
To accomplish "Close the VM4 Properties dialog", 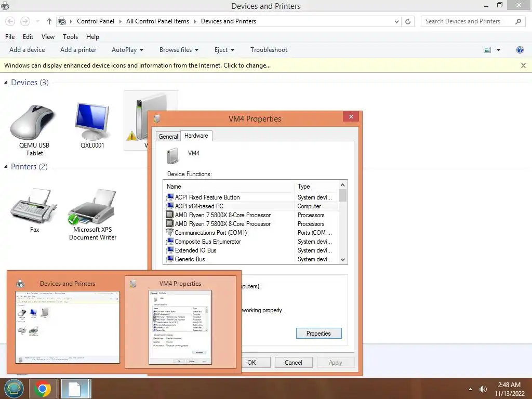I will [x=351, y=117].
